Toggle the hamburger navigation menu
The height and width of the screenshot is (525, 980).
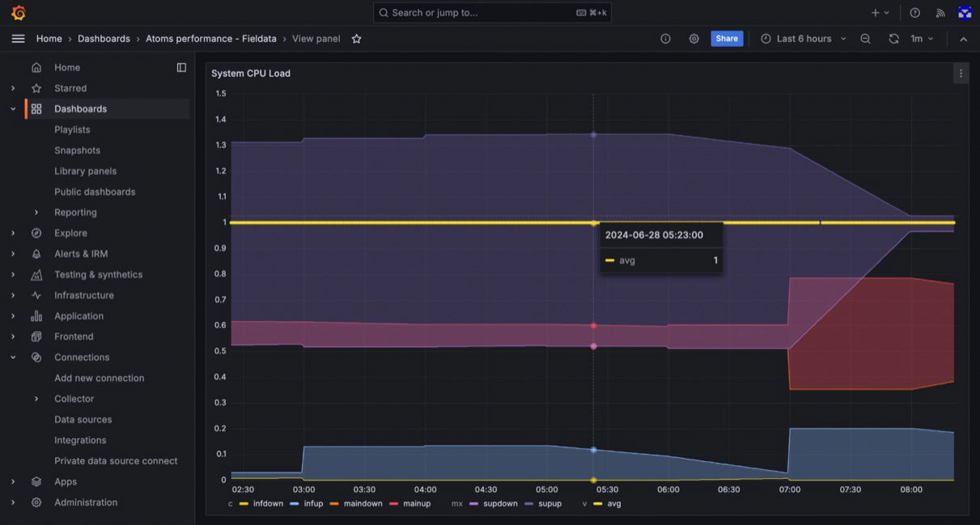[x=18, y=39]
